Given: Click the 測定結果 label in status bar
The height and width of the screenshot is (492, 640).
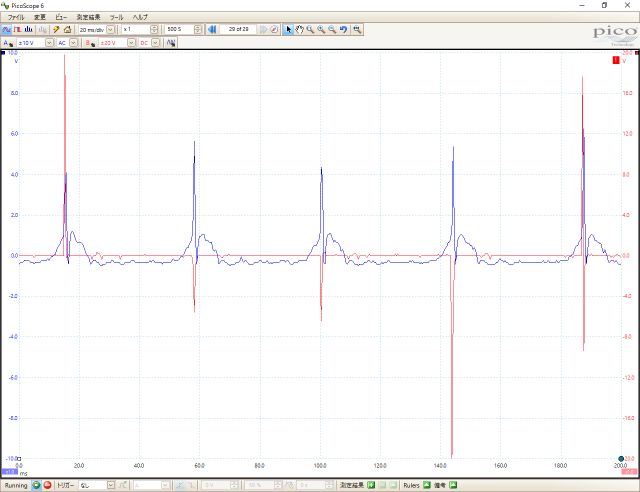Looking at the screenshot, I should point(352,485).
